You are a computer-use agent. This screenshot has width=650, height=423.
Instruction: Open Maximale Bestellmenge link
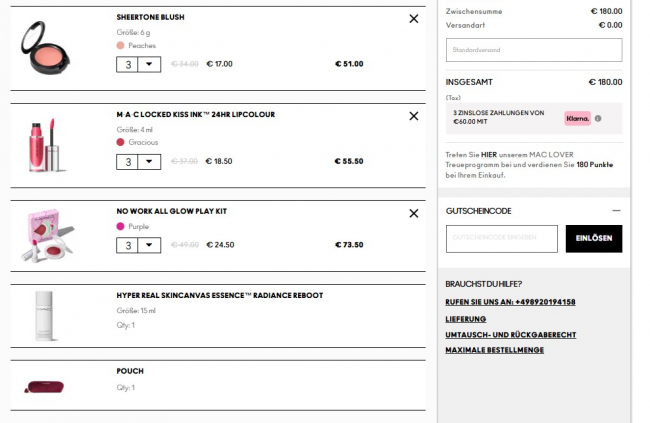click(x=494, y=349)
